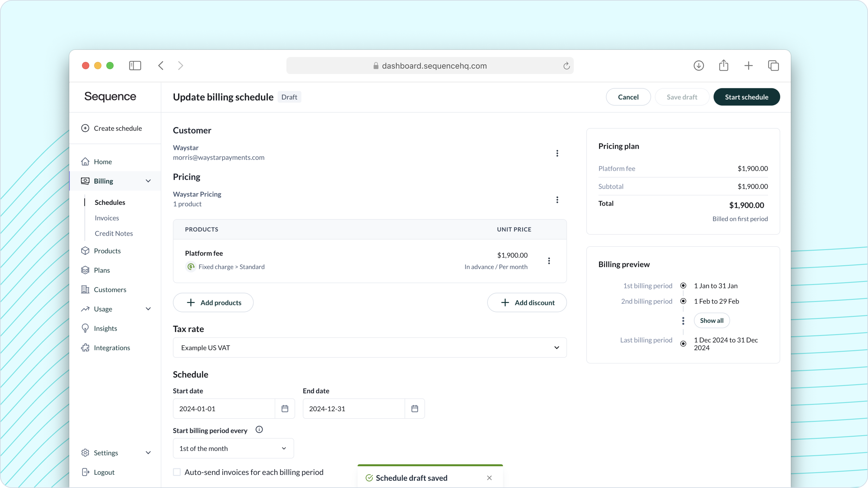The width and height of the screenshot is (868, 488).
Task: Open the Create schedule icon
Action: point(85,128)
